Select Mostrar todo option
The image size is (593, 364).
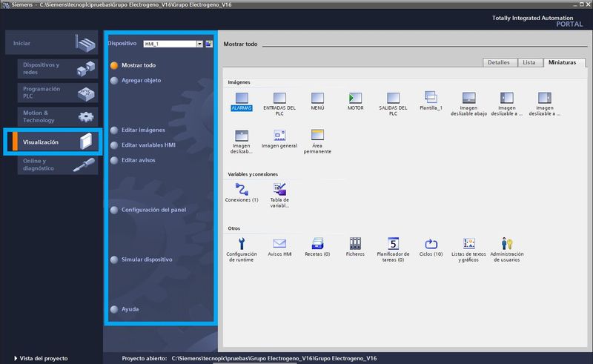[x=139, y=65]
